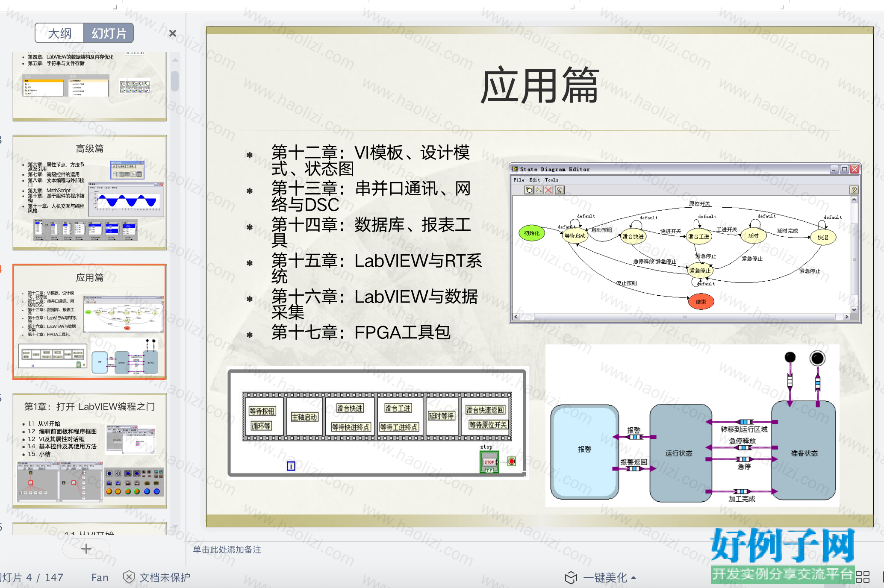Switch to grid slide sorter view
The image size is (884, 588).
point(863,577)
